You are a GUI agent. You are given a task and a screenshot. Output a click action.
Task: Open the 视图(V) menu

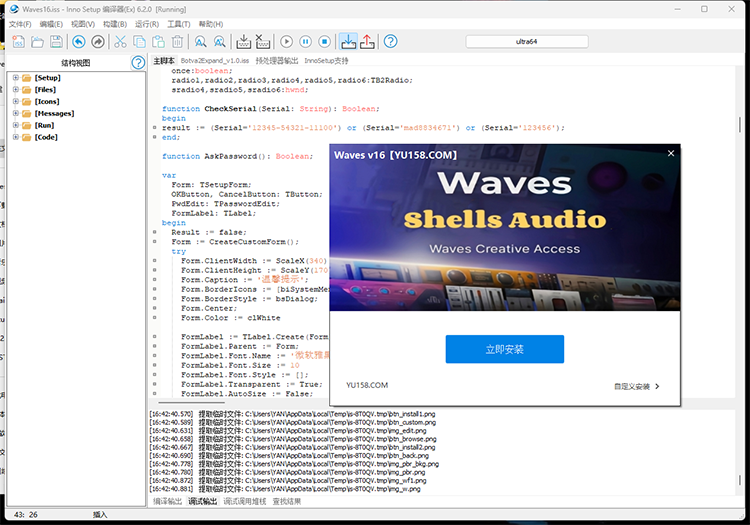[83, 24]
